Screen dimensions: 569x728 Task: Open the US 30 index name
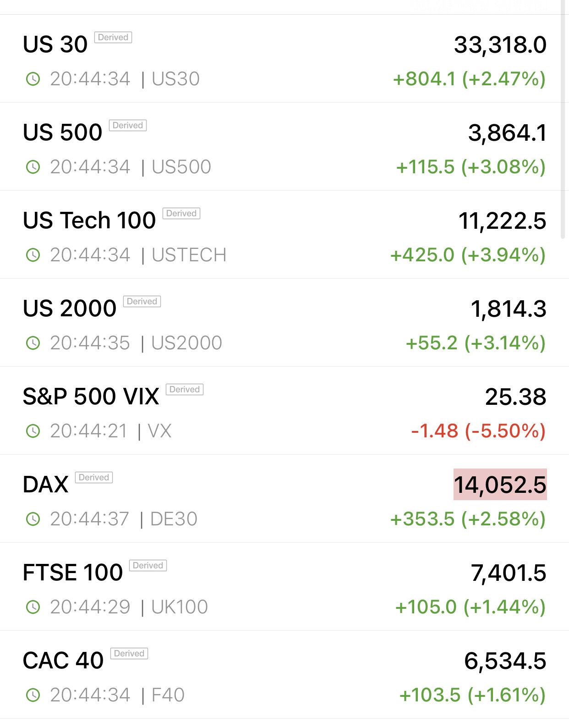click(x=55, y=44)
